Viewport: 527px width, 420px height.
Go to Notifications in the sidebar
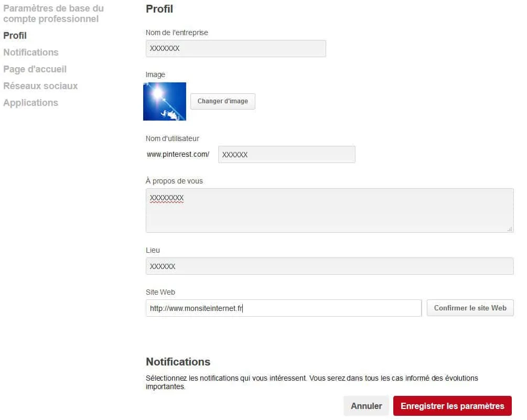[x=31, y=52]
